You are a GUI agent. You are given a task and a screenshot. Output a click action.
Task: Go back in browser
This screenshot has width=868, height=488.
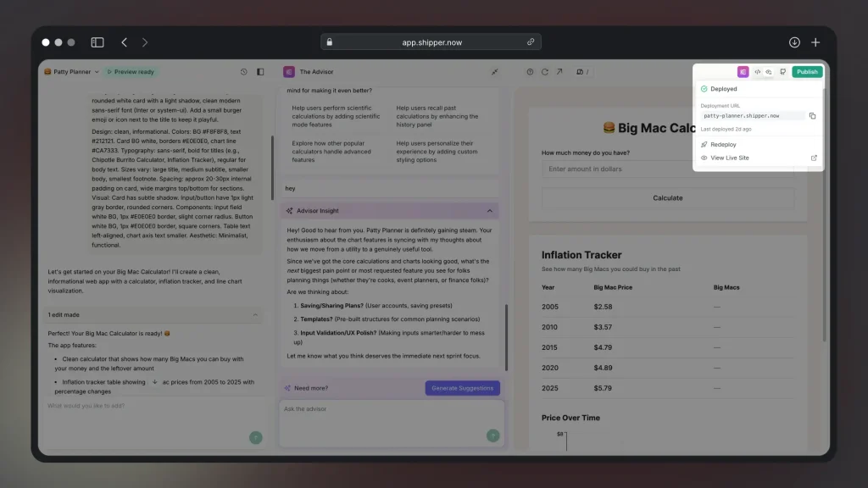pos(124,42)
